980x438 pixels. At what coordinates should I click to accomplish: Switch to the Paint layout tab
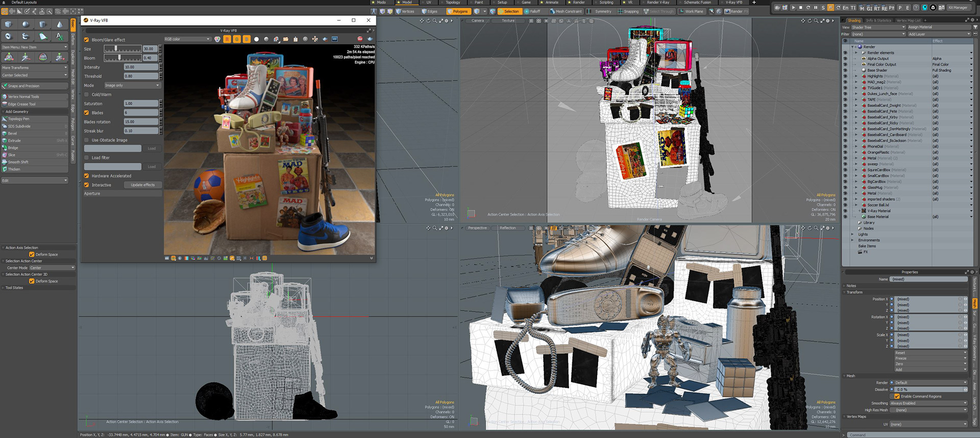tap(478, 3)
